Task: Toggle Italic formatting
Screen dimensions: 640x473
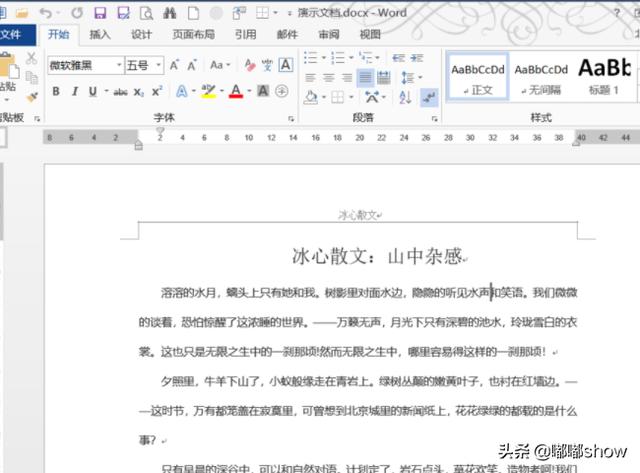Action: point(75,91)
